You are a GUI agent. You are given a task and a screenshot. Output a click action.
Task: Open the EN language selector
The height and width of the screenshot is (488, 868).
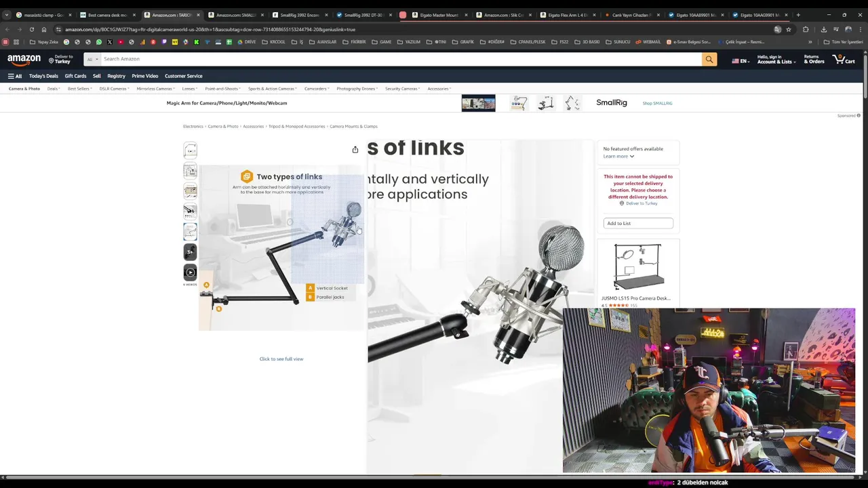pos(741,61)
